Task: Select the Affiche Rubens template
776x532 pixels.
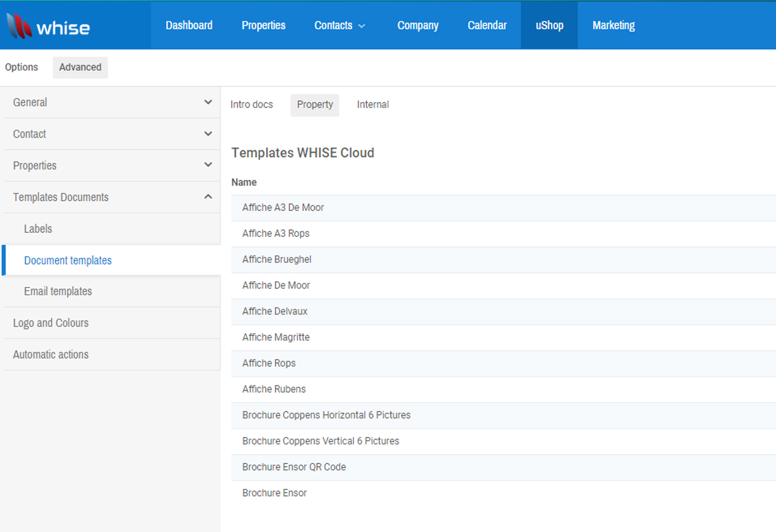Action: pyautogui.click(x=503, y=389)
